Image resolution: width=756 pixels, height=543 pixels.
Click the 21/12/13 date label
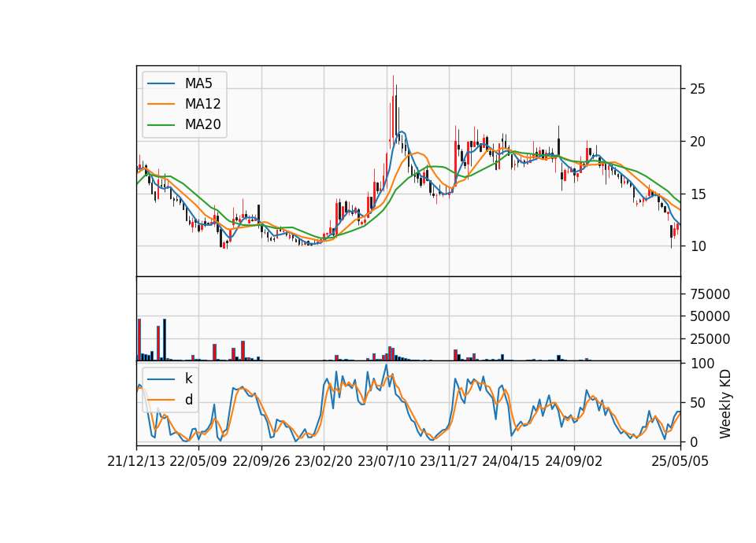(x=136, y=462)
